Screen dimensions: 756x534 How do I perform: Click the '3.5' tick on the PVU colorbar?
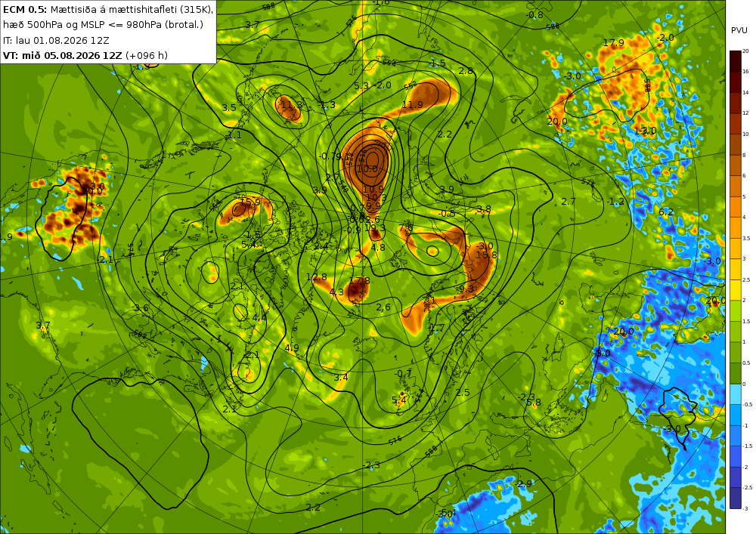[746, 238]
